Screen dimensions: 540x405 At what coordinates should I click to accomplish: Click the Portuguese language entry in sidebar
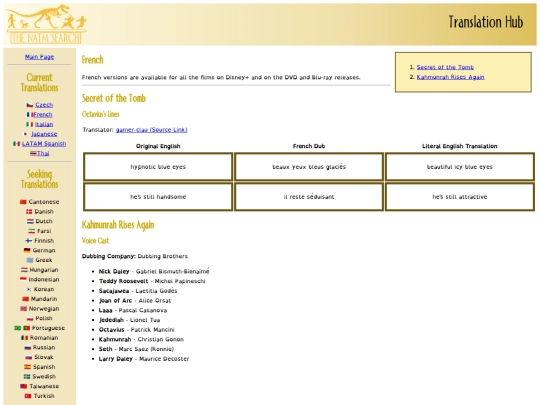point(39,328)
